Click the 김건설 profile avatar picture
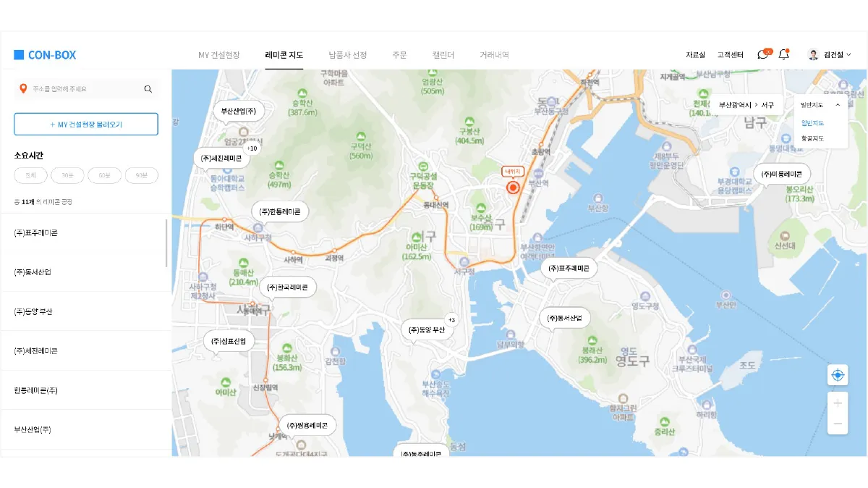This screenshot has width=868, height=488. (813, 55)
